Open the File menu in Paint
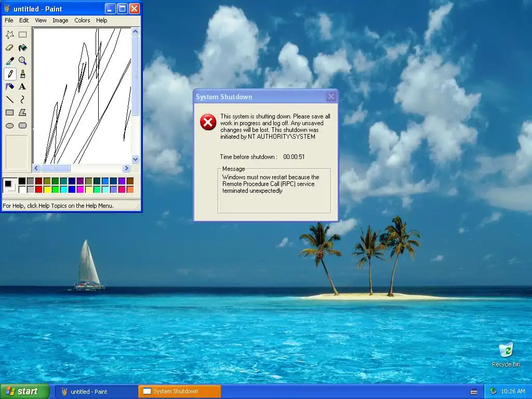The width and height of the screenshot is (532, 399). (x=9, y=20)
